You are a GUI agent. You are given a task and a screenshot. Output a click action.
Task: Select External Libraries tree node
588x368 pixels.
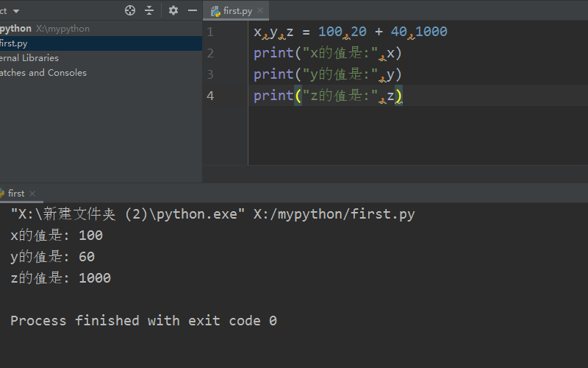coord(29,58)
